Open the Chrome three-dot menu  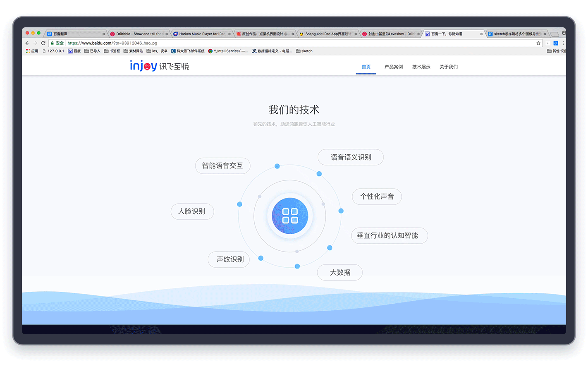[x=564, y=43]
